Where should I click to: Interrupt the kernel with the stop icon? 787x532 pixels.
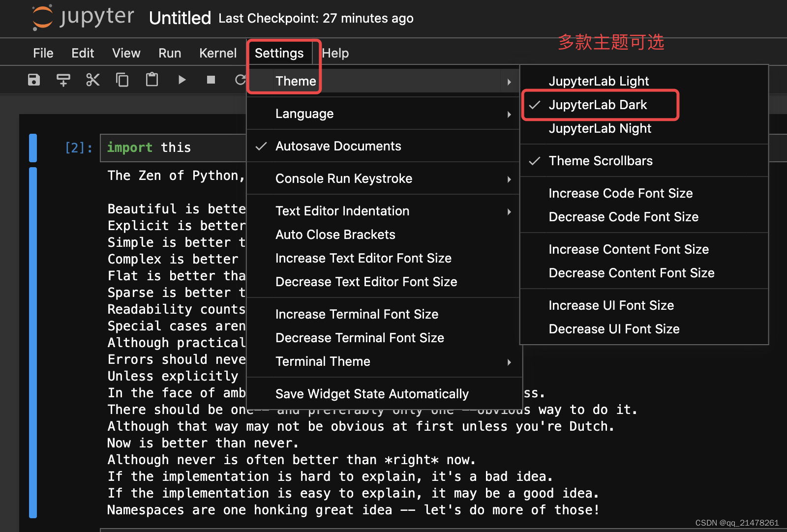(x=211, y=80)
